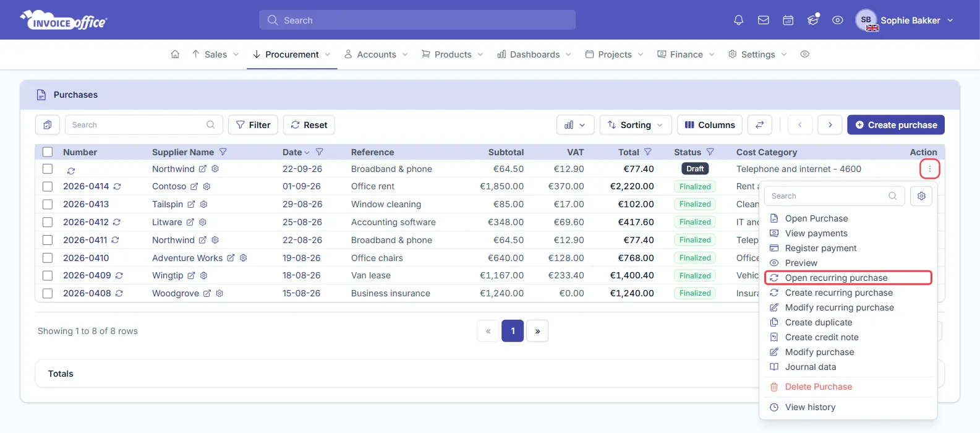Click the global Search field in header
The image size is (980, 433).
pos(417,20)
